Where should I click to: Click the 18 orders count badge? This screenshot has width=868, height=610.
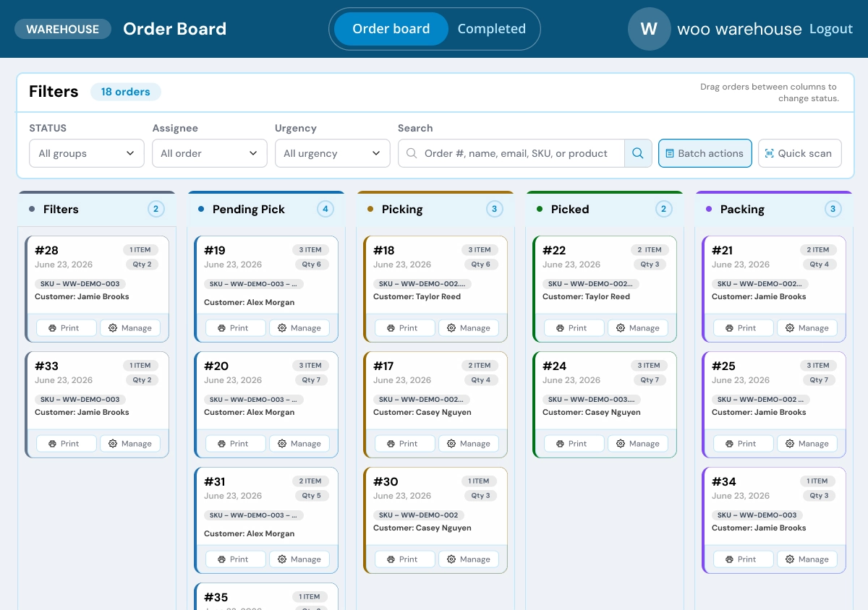click(126, 92)
